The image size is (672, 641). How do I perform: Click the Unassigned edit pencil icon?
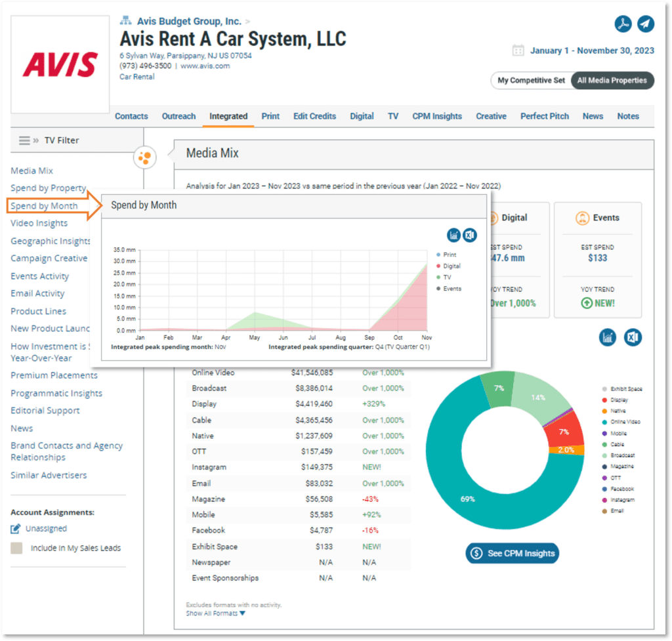[x=16, y=529]
